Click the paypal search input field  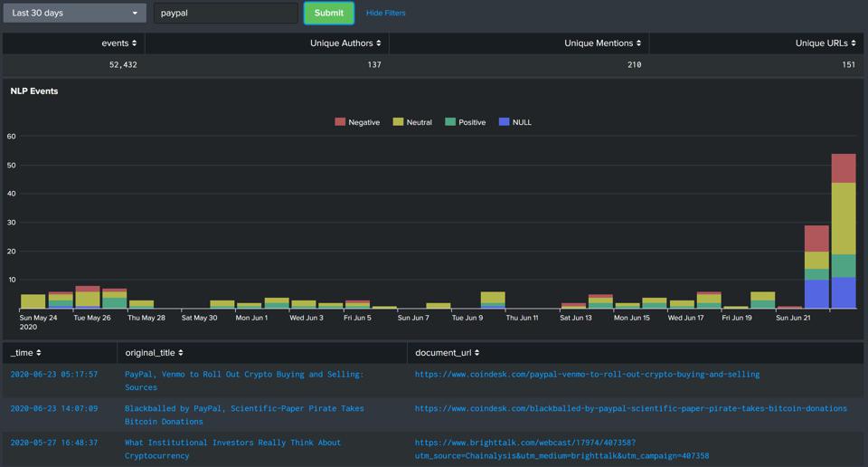[226, 13]
